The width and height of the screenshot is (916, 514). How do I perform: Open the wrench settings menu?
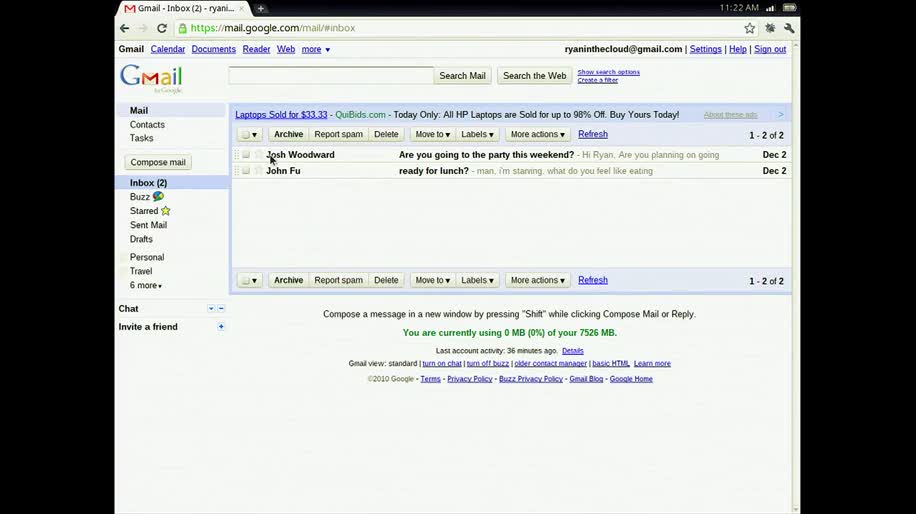pos(789,28)
